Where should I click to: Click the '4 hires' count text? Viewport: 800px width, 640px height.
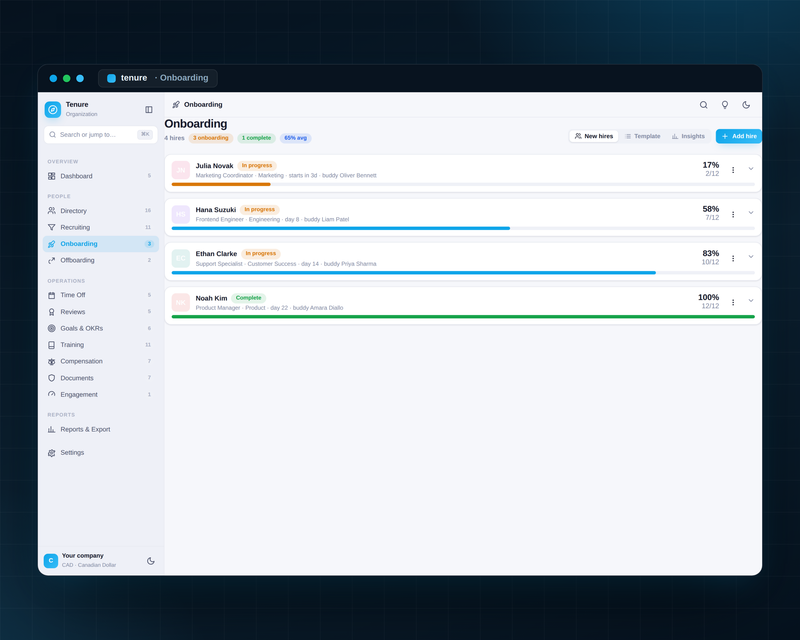(x=174, y=138)
